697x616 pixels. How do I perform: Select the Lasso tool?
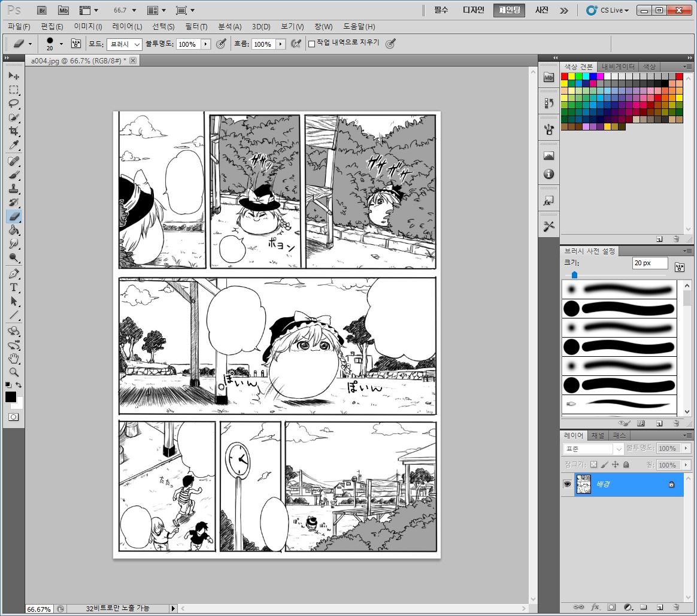pyautogui.click(x=14, y=104)
